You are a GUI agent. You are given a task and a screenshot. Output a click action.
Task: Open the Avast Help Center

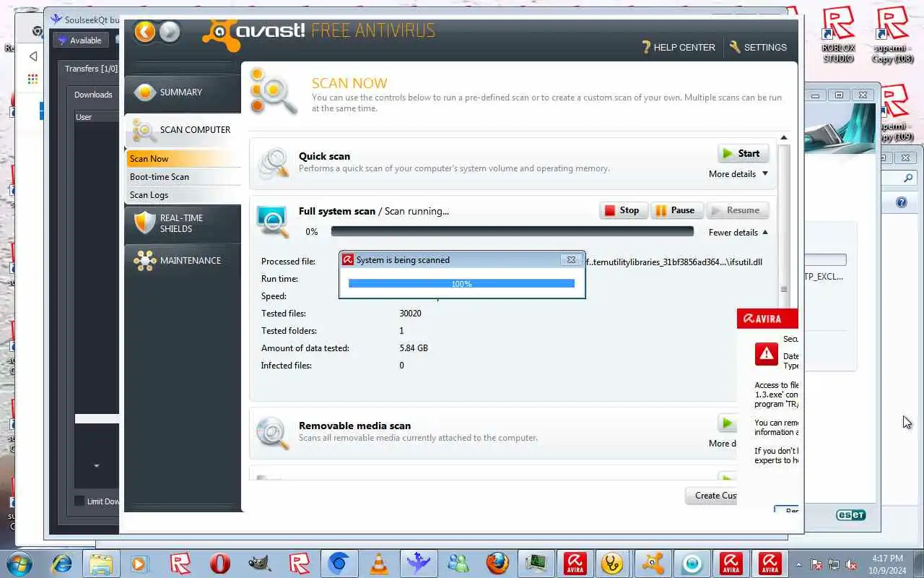tap(678, 47)
